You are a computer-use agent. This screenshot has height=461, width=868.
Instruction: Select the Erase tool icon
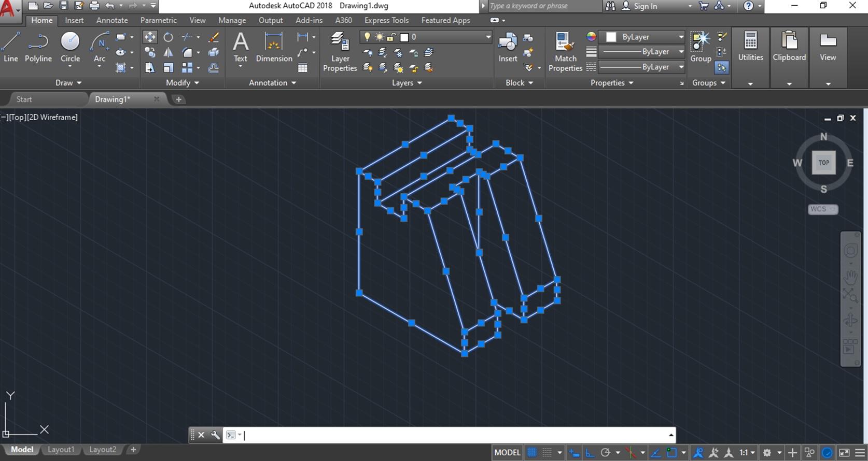coord(213,37)
